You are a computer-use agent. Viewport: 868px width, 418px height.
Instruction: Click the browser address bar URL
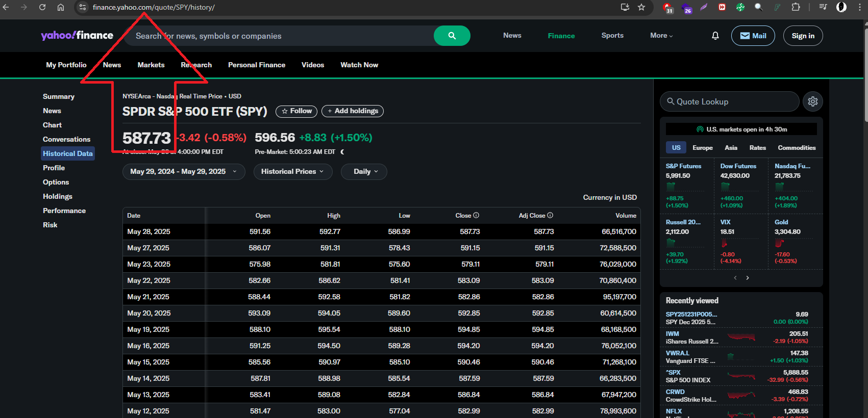(x=154, y=7)
